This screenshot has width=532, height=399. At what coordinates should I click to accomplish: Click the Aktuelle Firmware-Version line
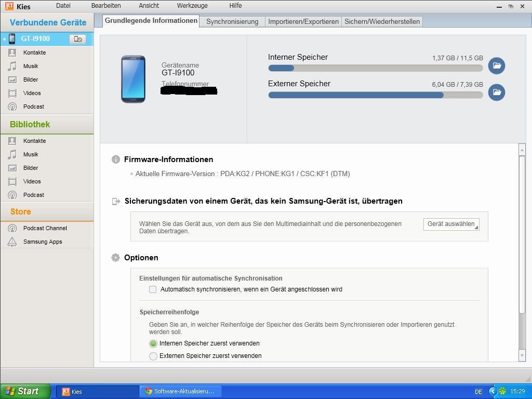(x=243, y=174)
